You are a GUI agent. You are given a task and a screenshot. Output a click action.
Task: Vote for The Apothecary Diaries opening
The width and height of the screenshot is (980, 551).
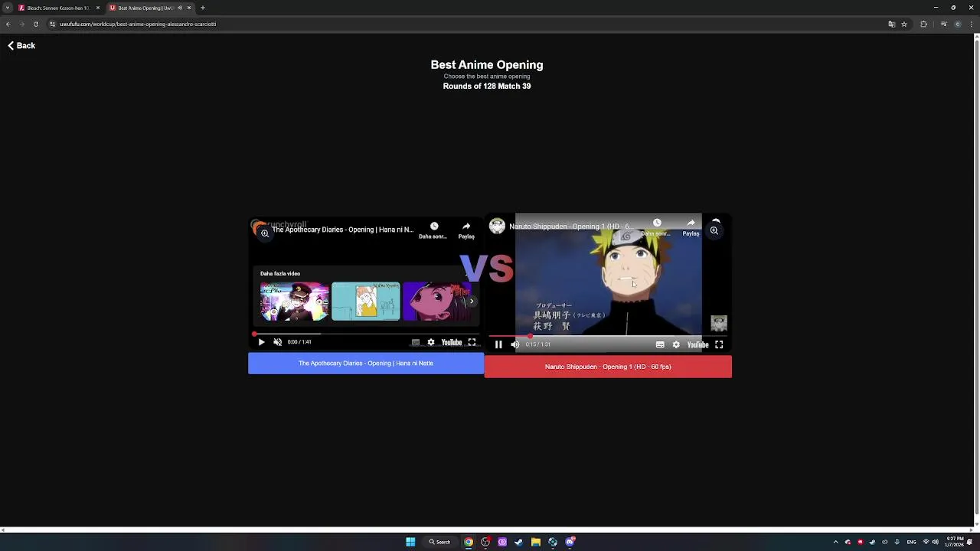366,364
